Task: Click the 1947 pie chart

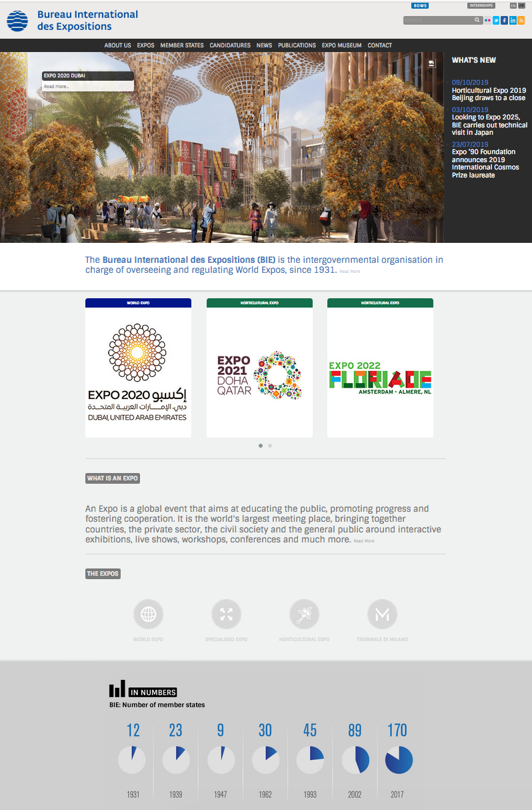Action: coord(221,760)
